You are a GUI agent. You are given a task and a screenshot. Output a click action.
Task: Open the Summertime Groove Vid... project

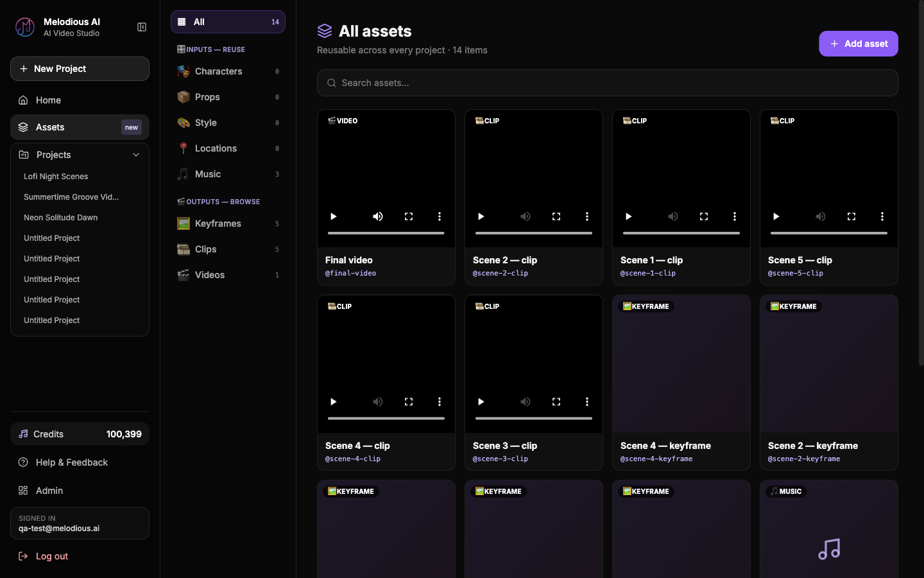(x=71, y=197)
